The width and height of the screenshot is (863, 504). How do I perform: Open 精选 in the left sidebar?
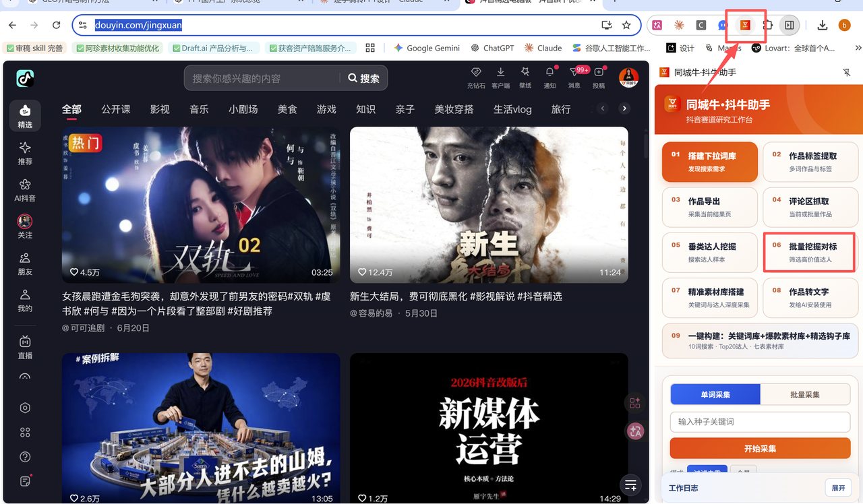tap(25, 116)
